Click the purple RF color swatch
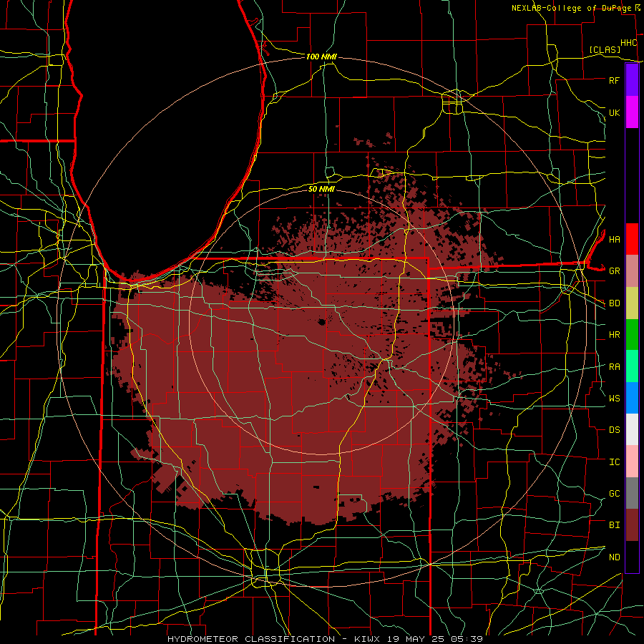This screenshot has width=644, height=644. [x=632, y=80]
